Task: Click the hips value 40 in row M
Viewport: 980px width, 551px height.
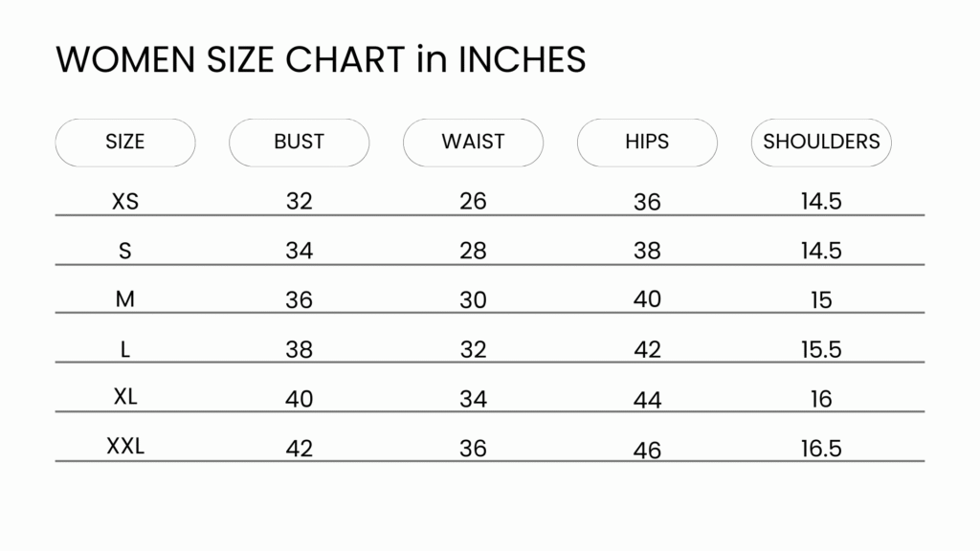Action: click(x=647, y=299)
